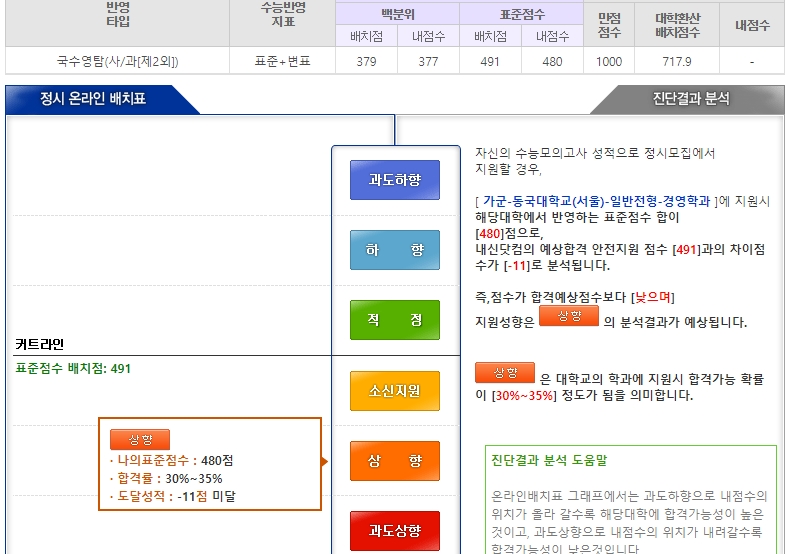Open the 진단결과 분석 tab
The height and width of the screenshot is (554, 786).
coord(690,100)
